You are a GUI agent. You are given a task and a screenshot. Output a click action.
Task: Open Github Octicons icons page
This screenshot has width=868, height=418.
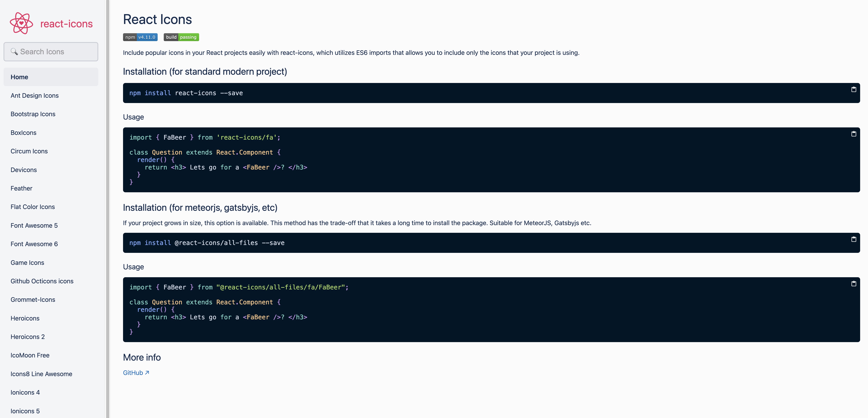pyautogui.click(x=42, y=281)
